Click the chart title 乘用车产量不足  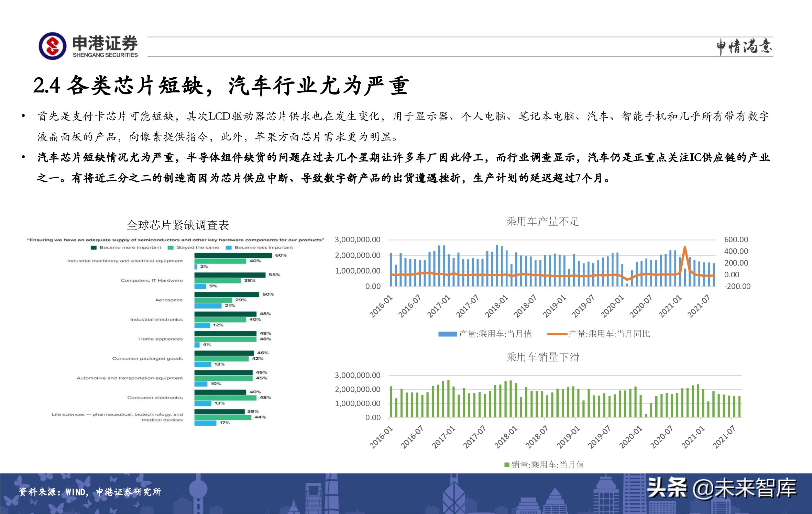point(542,221)
